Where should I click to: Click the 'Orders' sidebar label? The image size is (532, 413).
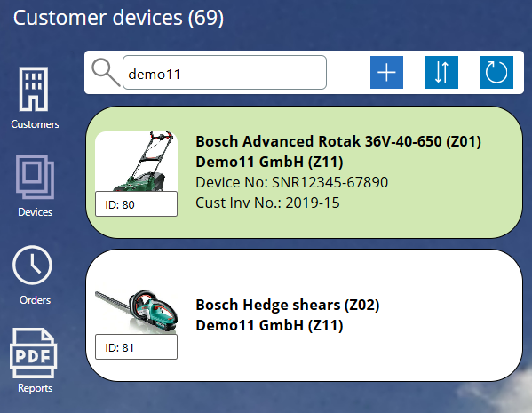point(35,300)
